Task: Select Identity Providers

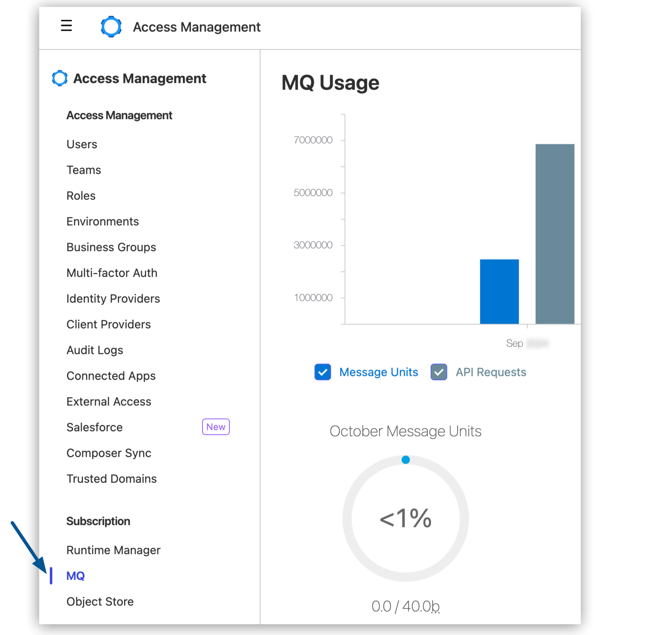Action: pyautogui.click(x=113, y=298)
